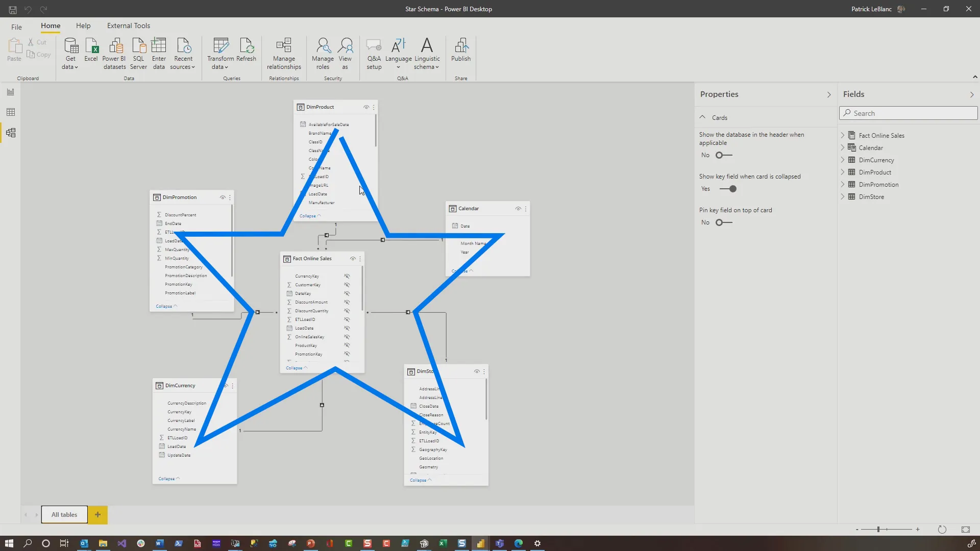Toggle show key field when collapsed
Screen dimensions: 980x551
pyautogui.click(x=728, y=189)
